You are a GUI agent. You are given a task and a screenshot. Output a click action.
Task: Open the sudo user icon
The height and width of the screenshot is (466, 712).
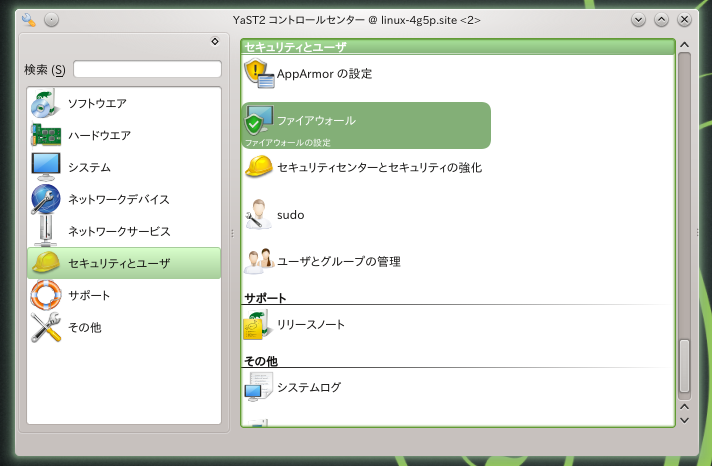258,214
